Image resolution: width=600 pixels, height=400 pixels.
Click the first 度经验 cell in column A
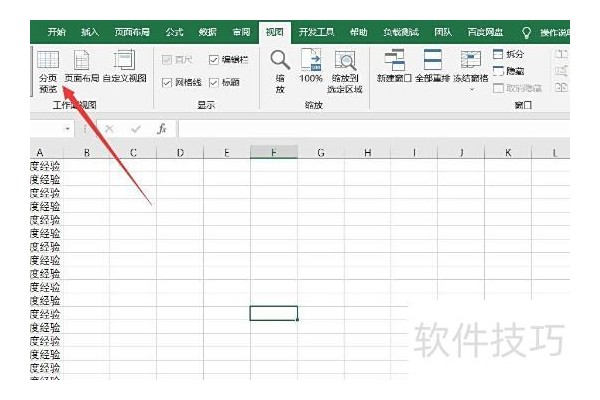pos(46,166)
